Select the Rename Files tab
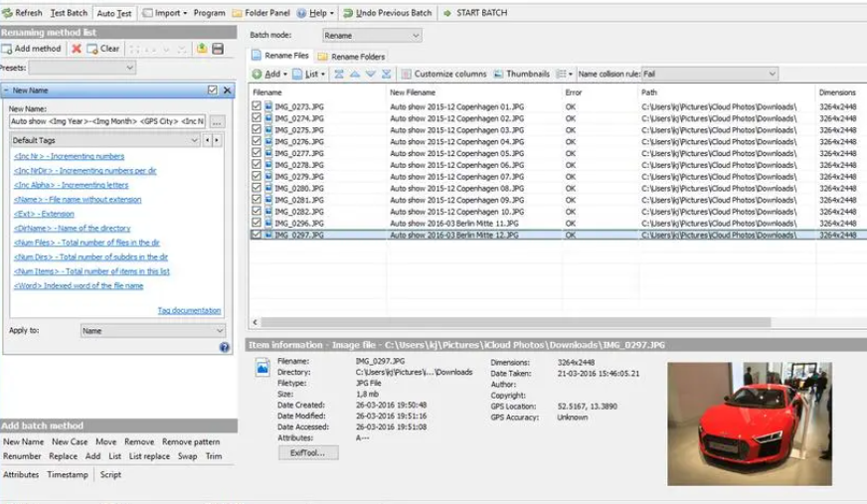867x504 pixels. (280, 56)
